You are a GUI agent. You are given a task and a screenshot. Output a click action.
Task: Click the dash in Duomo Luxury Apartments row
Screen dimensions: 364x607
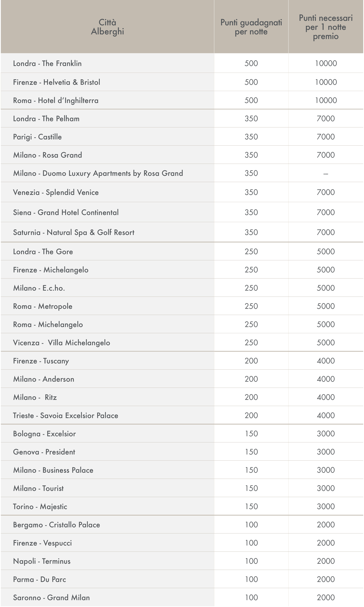pyautogui.click(x=326, y=174)
